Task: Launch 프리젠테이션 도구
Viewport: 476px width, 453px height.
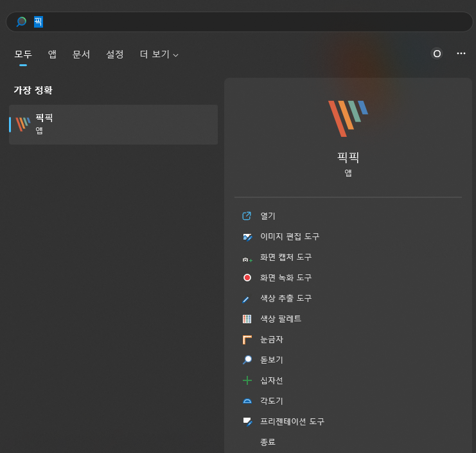Action: (x=292, y=422)
